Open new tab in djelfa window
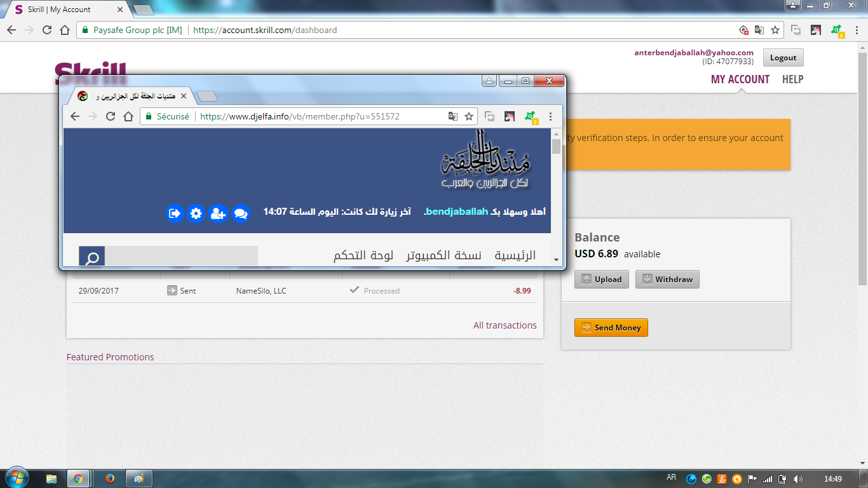The height and width of the screenshot is (488, 868). [x=207, y=96]
